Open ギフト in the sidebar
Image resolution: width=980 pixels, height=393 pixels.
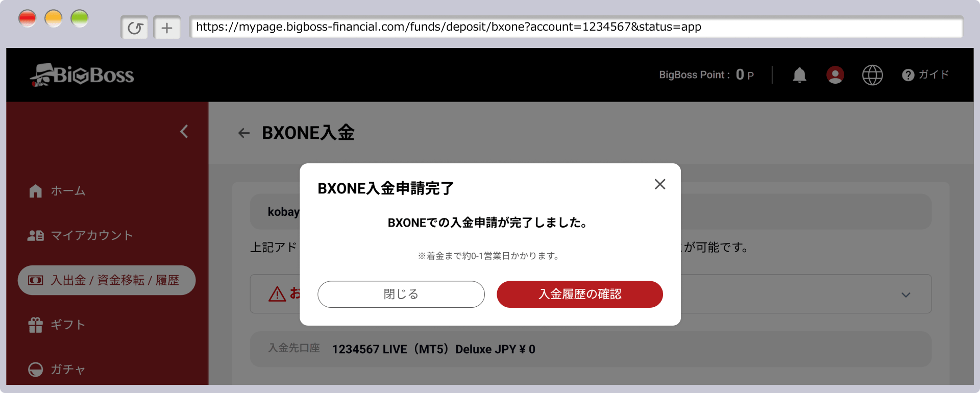click(x=57, y=325)
